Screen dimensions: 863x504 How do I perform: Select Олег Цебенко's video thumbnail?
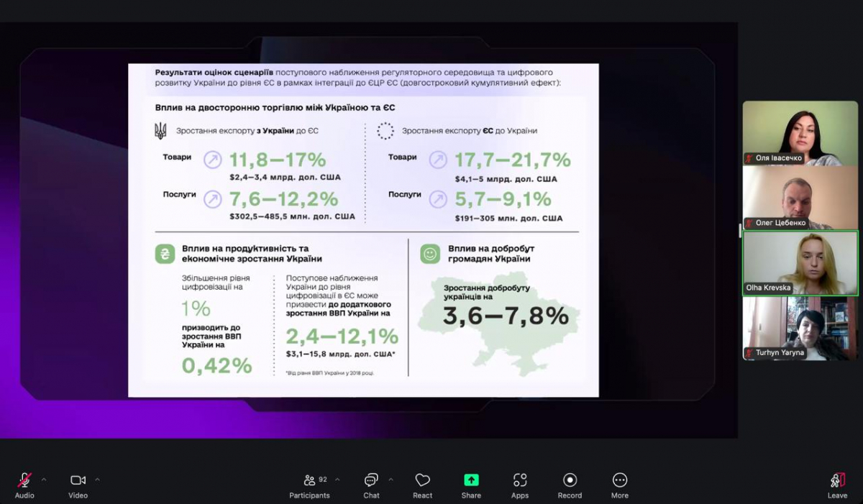[800, 198]
